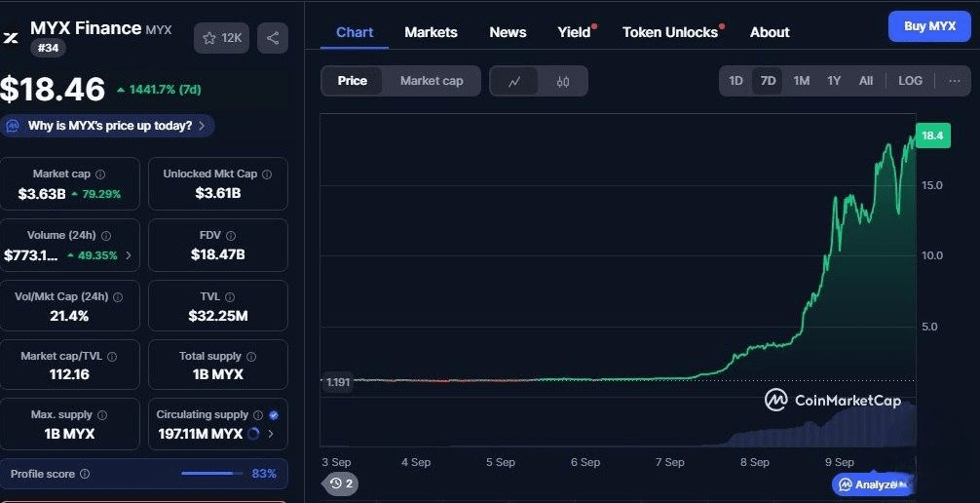Select Market cap chart toggle

click(432, 81)
